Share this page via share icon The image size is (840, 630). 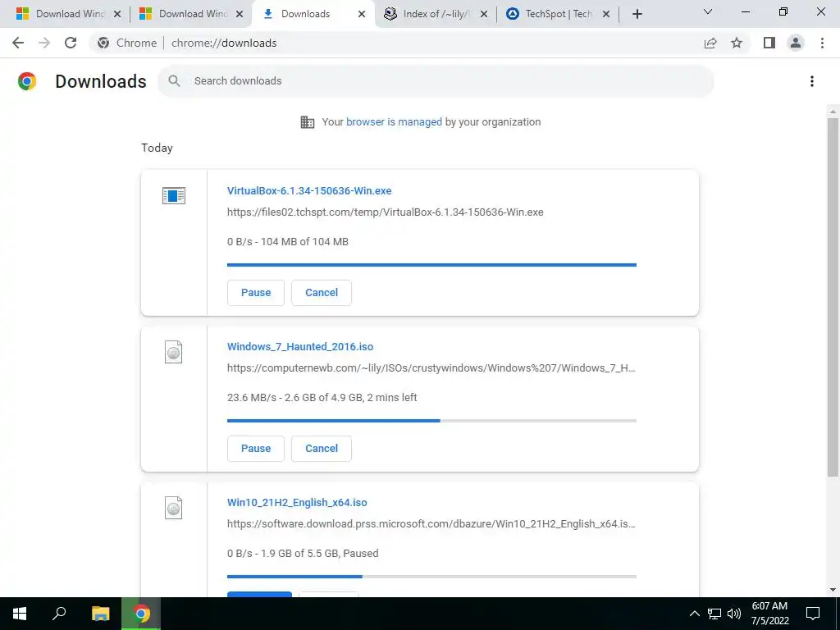tap(710, 43)
